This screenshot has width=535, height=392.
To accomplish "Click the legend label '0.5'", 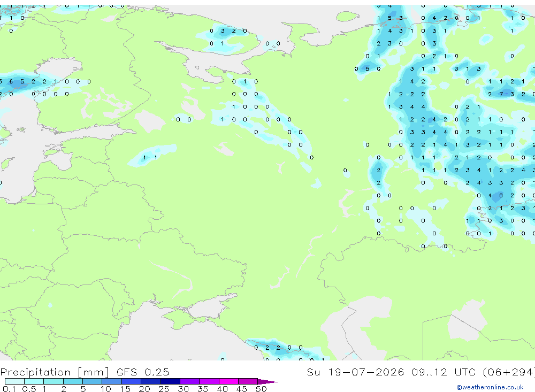I will tap(29, 389).
